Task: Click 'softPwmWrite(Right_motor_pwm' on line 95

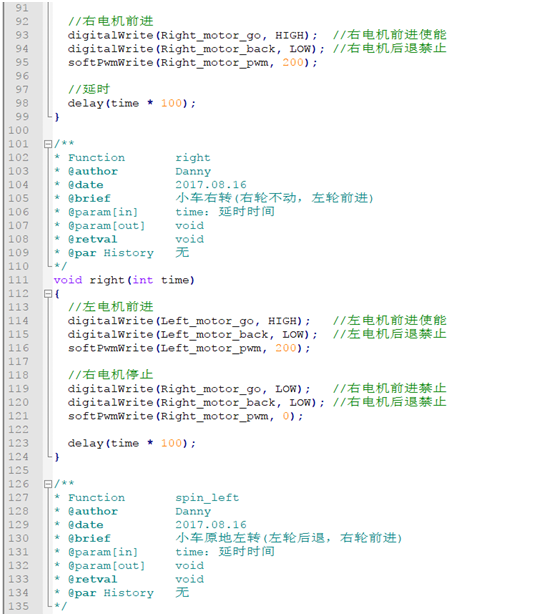Action: click(168, 63)
